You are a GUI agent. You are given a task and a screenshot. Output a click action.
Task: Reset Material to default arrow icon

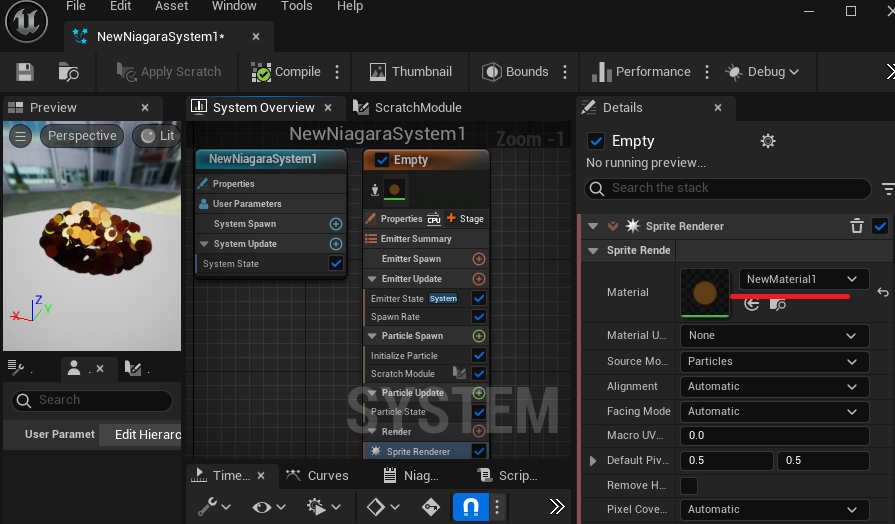click(x=883, y=292)
